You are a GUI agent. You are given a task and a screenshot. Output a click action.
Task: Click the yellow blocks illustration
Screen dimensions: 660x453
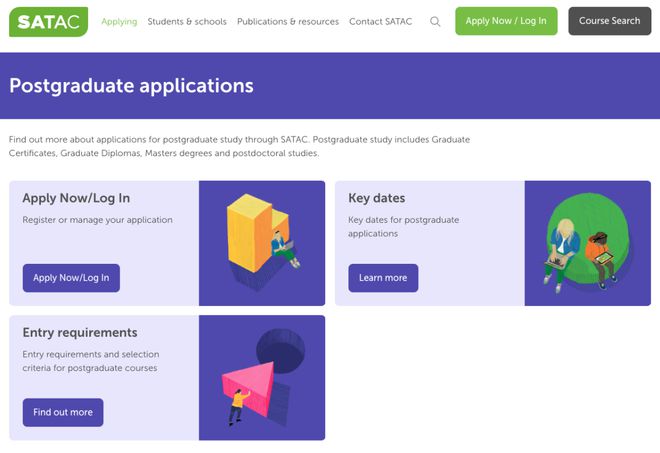262,243
